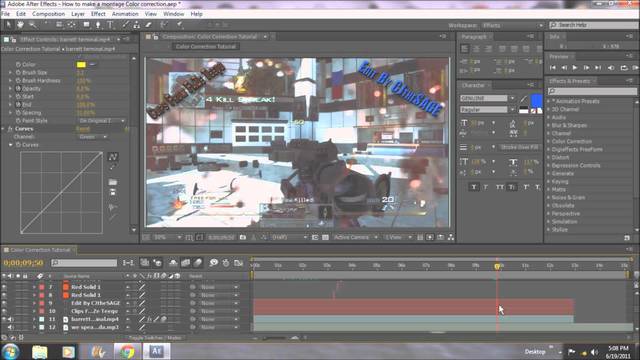The image size is (640, 360).
Task: Jump to first frame in Preview
Action: click(553, 68)
